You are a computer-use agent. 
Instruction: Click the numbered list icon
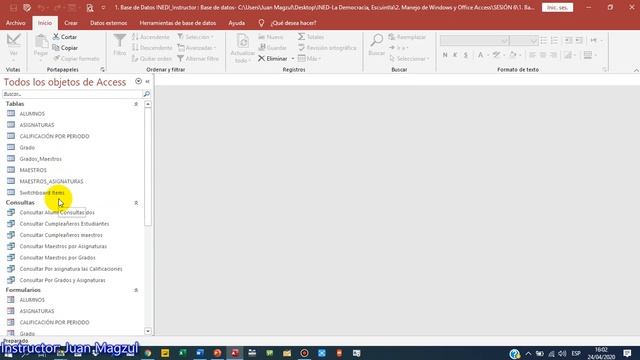[554, 40]
